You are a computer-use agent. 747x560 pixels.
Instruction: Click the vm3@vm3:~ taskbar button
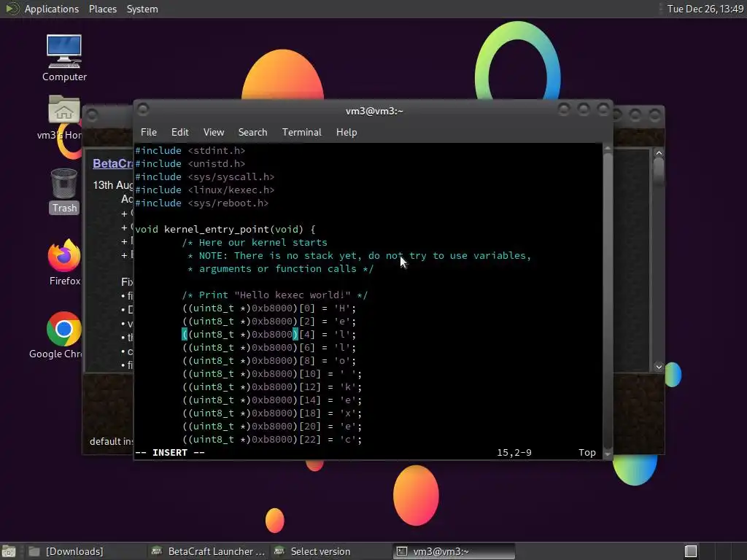coord(454,551)
